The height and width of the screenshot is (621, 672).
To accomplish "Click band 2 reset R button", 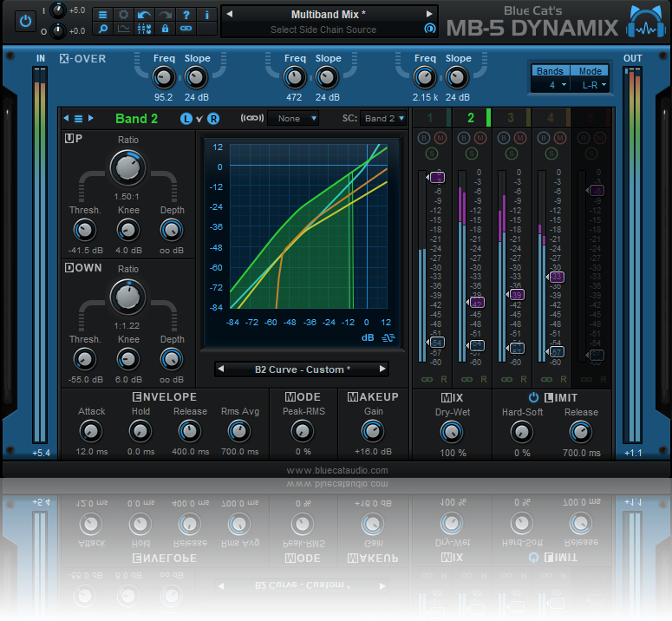I will coord(484,379).
